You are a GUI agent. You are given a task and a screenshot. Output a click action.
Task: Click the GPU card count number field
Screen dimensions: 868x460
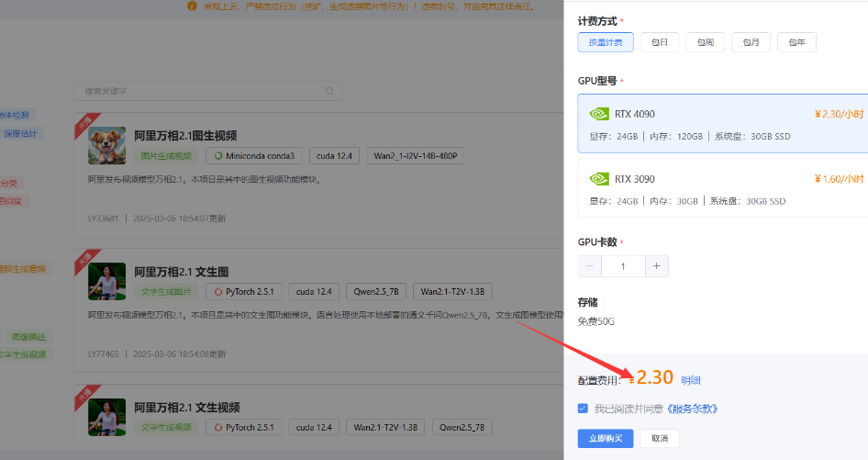(x=623, y=266)
